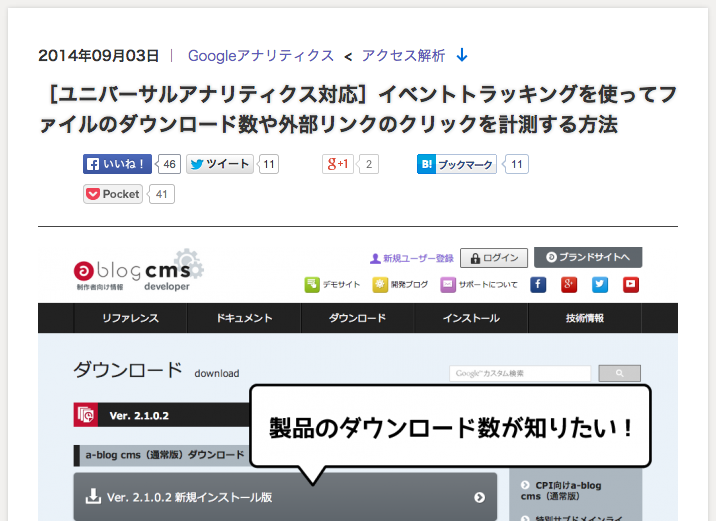Image resolution: width=716 pixels, height=521 pixels.
Task: Open the インストール menu item
Action: click(x=471, y=318)
